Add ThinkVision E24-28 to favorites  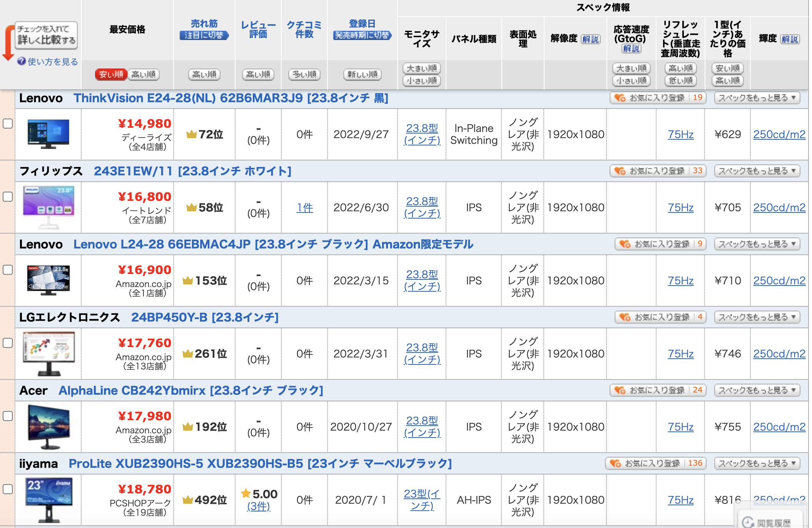tap(658, 98)
